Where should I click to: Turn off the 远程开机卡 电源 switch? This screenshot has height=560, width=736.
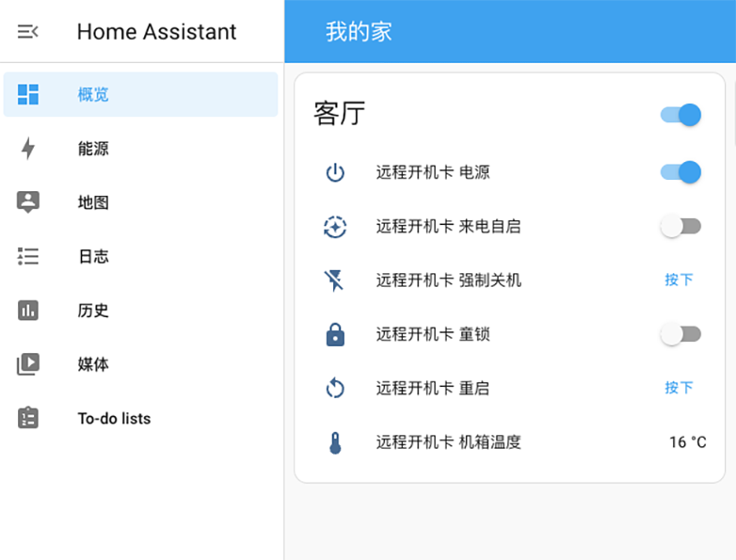680,172
